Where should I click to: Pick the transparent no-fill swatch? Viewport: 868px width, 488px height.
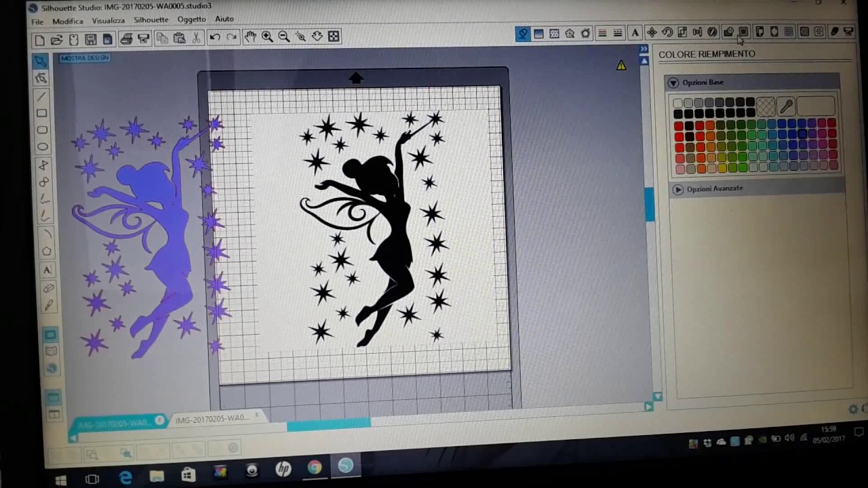click(766, 106)
